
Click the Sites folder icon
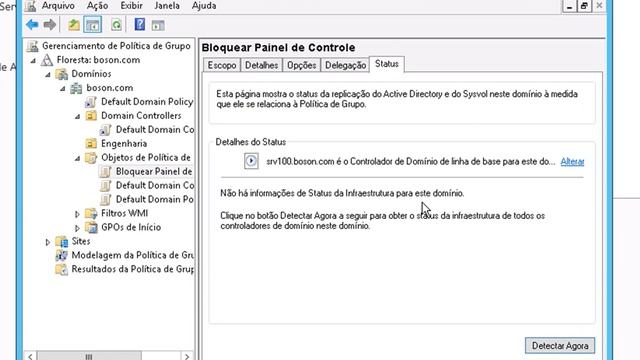pyautogui.click(x=62, y=242)
